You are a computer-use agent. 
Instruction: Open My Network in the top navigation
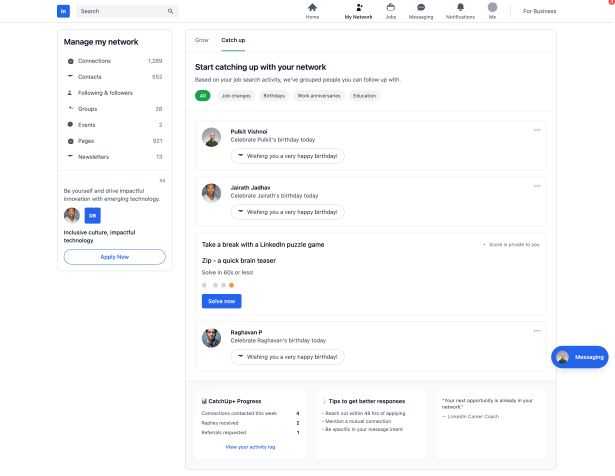(358, 11)
